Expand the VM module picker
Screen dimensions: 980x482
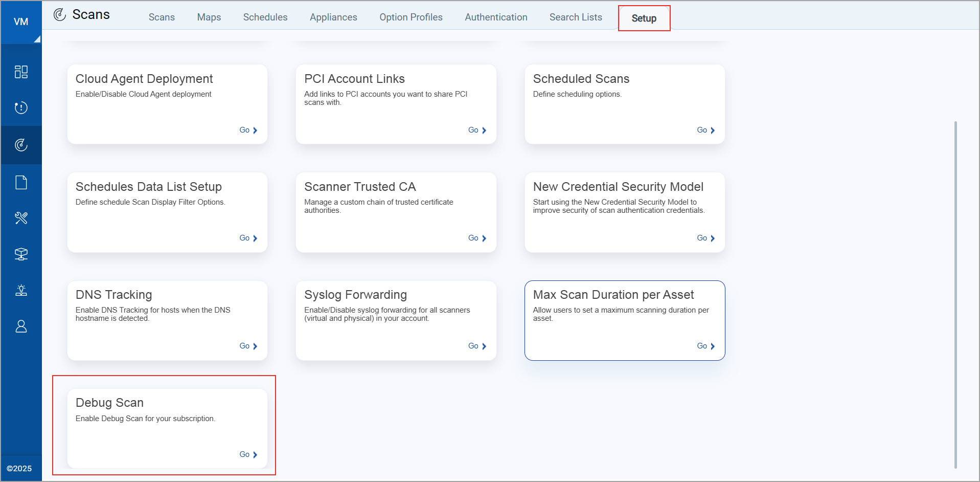(x=21, y=22)
